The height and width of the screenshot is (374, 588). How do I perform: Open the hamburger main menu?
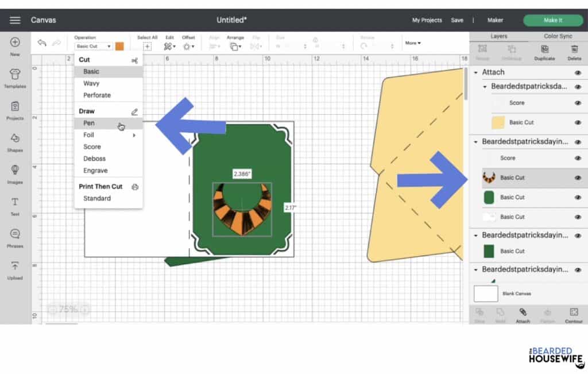[x=15, y=20]
